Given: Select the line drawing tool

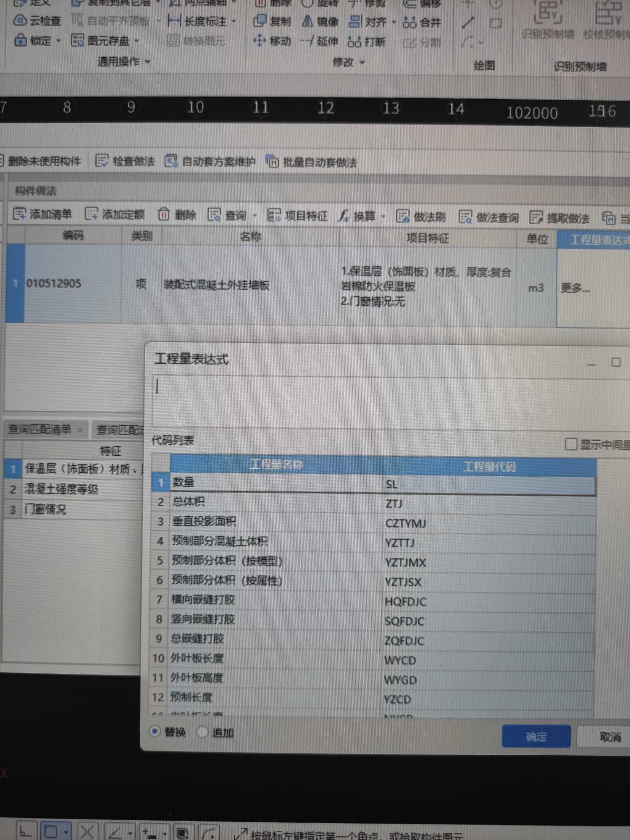Looking at the screenshot, I should (x=468, y=22).
